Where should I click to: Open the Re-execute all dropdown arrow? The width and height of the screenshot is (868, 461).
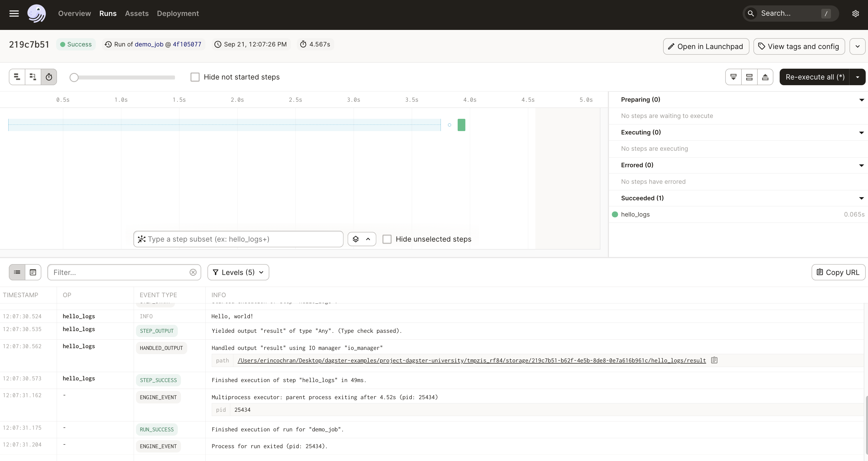[857, 77]
